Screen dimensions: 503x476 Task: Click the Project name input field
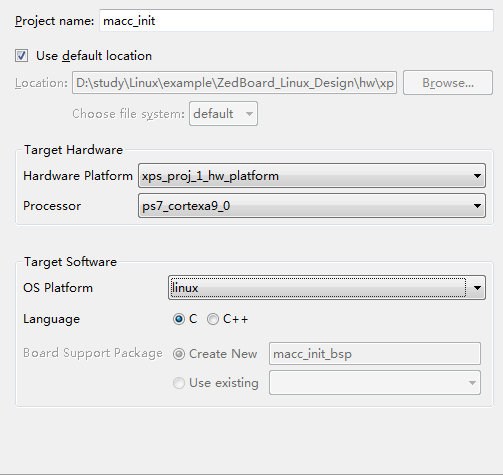click(296, 21)
